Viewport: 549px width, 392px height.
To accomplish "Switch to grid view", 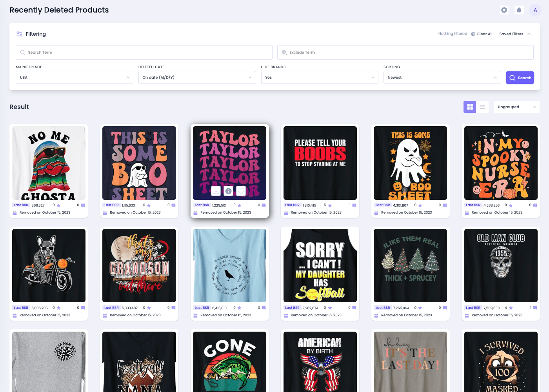I will tap(470, 107).
